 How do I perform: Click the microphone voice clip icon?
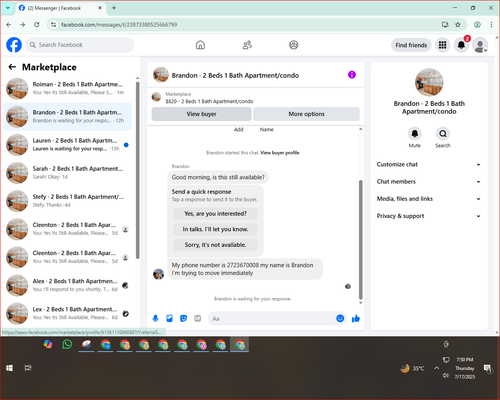click(155, 318)
